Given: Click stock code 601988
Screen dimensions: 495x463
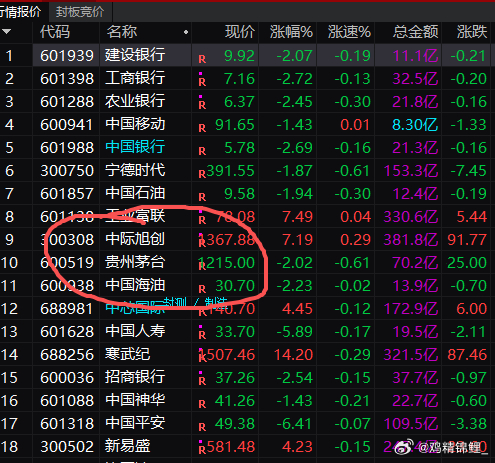Looking at the screenshot, I should pyautogui.click(x=67, y=148).
